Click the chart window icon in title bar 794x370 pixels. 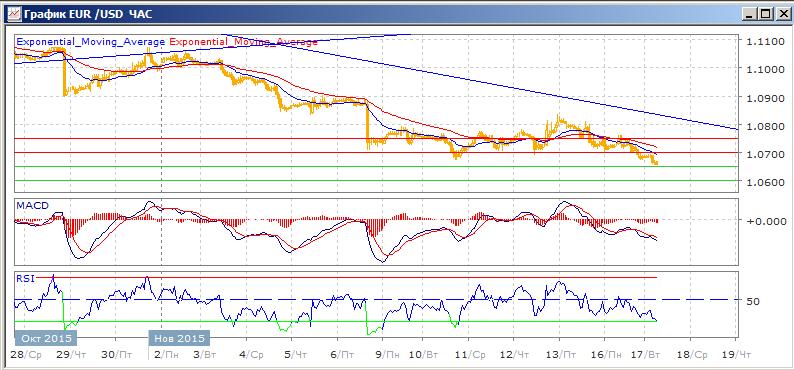tap(15, 14)
